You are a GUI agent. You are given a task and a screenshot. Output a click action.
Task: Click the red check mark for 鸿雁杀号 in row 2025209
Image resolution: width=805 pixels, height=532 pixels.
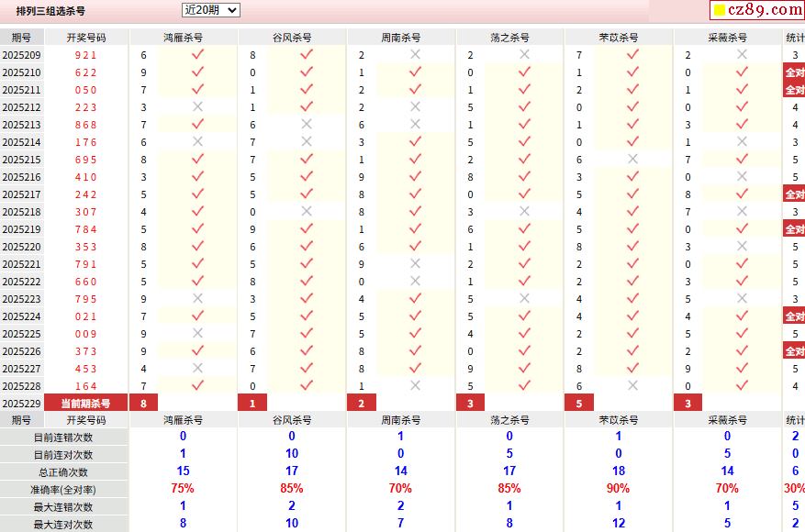197,54
